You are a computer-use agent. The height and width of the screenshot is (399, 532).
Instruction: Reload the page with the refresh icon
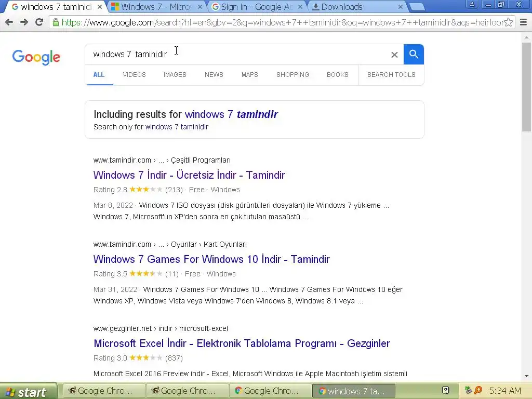(39, 22)
